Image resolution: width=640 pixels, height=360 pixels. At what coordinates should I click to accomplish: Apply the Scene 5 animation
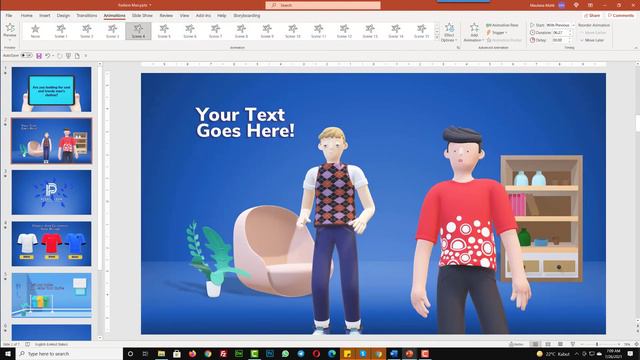164,31
